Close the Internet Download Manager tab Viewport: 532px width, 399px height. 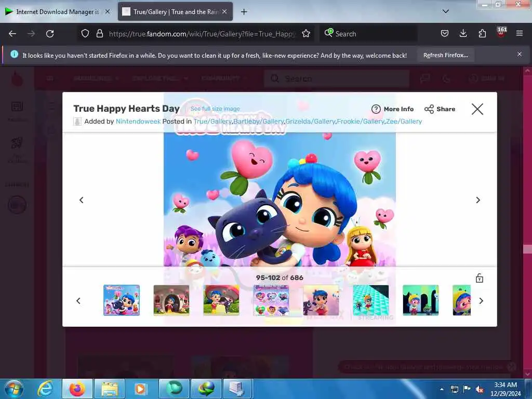(107, 11)
